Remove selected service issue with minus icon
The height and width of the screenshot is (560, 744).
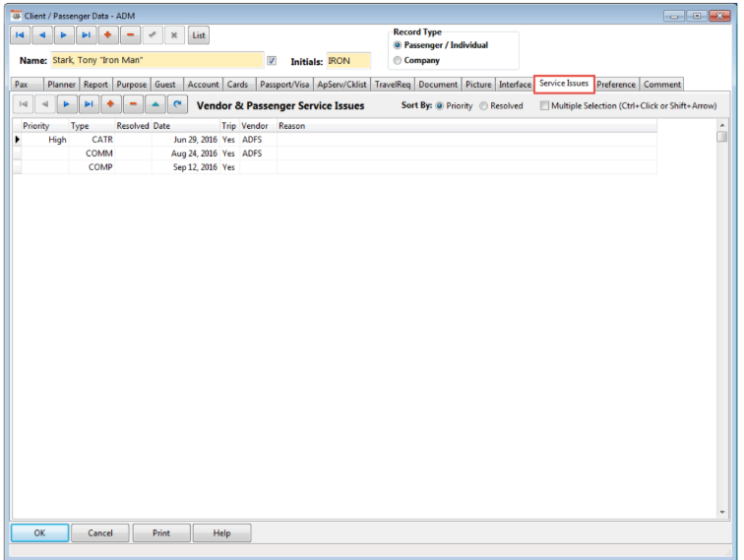pyautogui.click(x=133, y=104)
